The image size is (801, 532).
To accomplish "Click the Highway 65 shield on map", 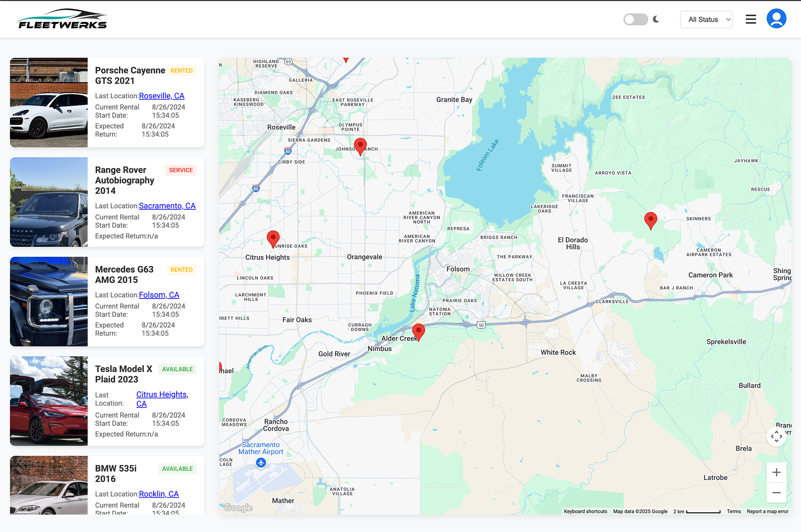I will click(x=288, y=62).
